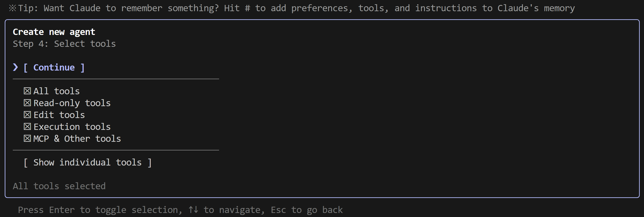Select the Read-only tools label
Image resolution: width=644 pixels, height=217 pixels.
coord(72,103)
